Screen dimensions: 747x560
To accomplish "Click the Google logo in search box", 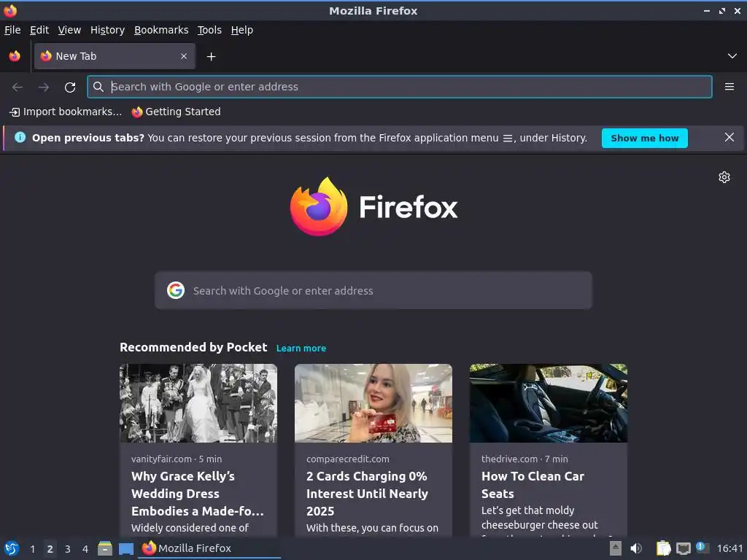I will 175,290.
